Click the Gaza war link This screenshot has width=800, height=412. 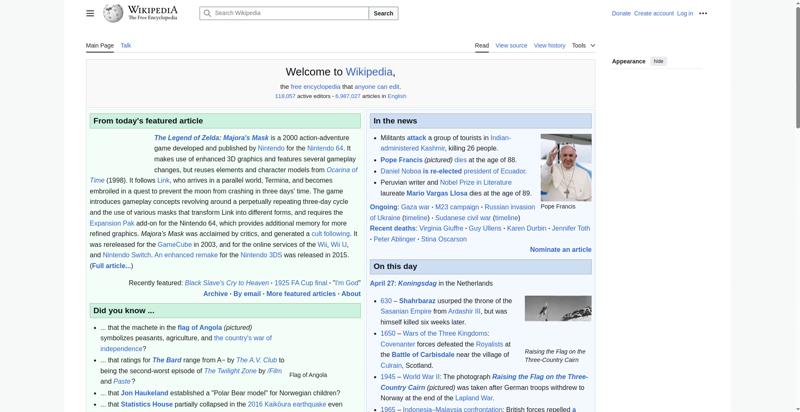[x=415, y=207]
